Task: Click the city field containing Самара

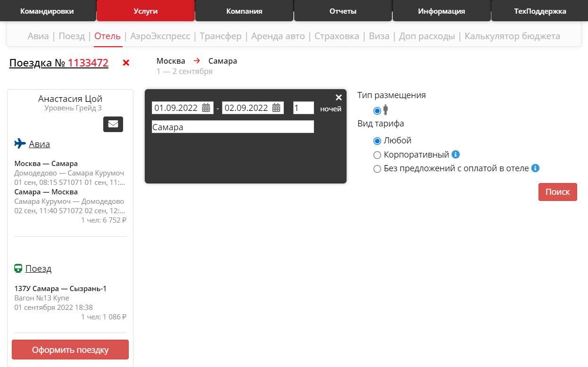Action: [x=233, y=126]
